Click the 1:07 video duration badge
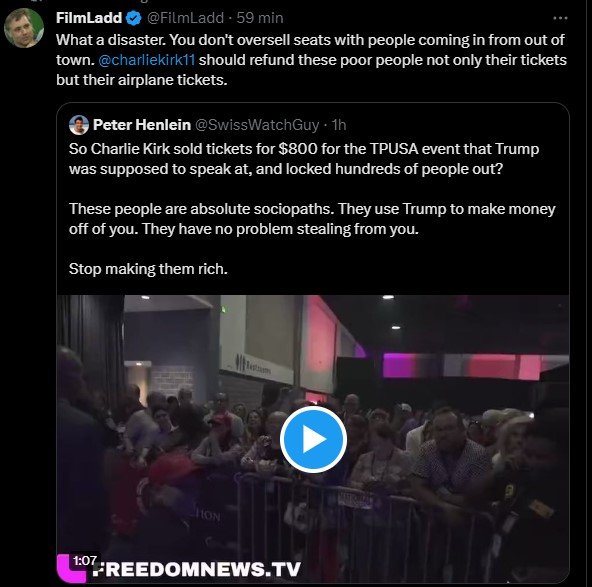Viewport: 592px width, 587px height. 85,561
